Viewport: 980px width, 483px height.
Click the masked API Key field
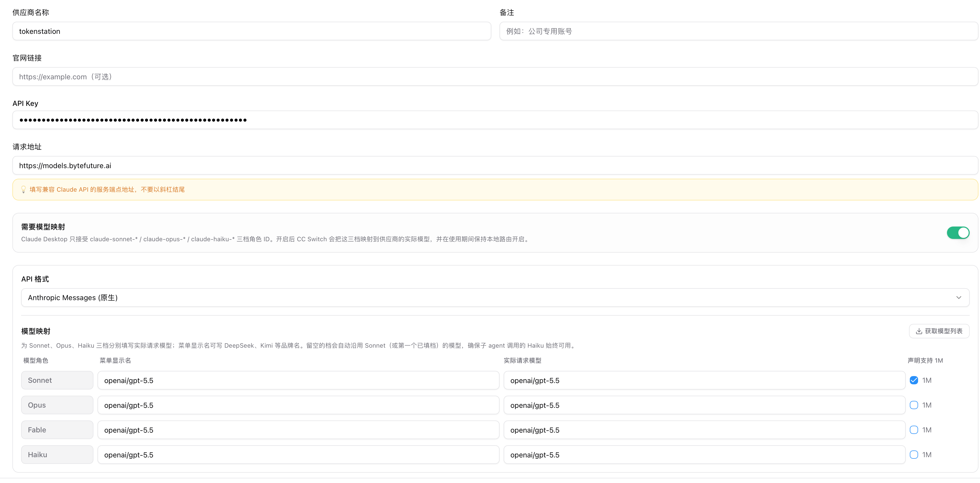coord(495,120)
